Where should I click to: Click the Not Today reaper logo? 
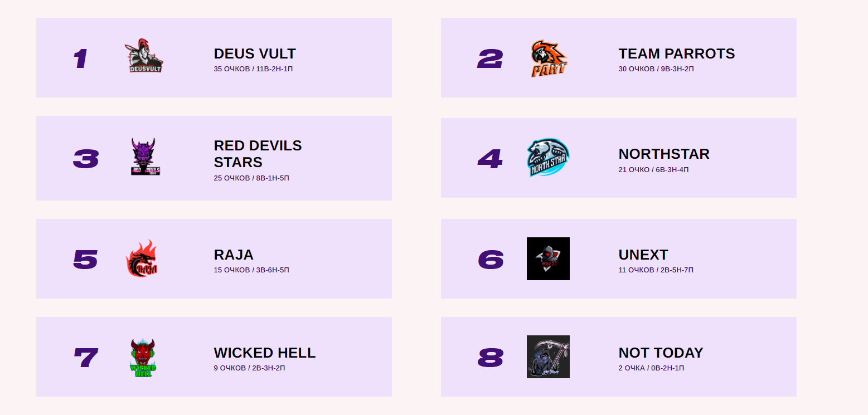548,357
